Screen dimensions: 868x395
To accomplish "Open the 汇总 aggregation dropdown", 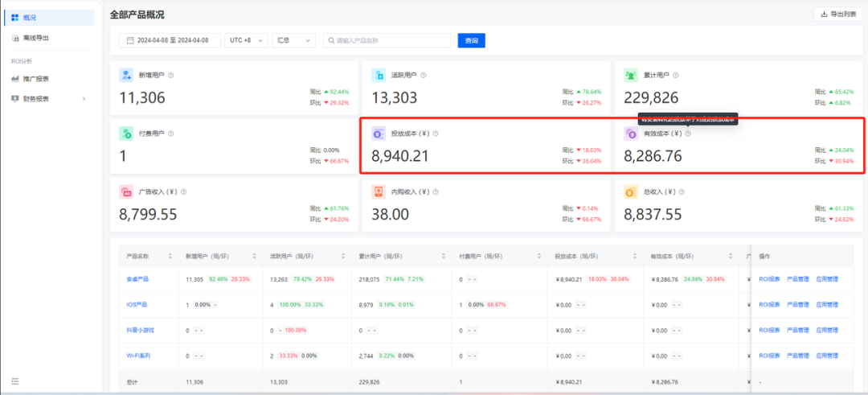I will click(293, 40).
